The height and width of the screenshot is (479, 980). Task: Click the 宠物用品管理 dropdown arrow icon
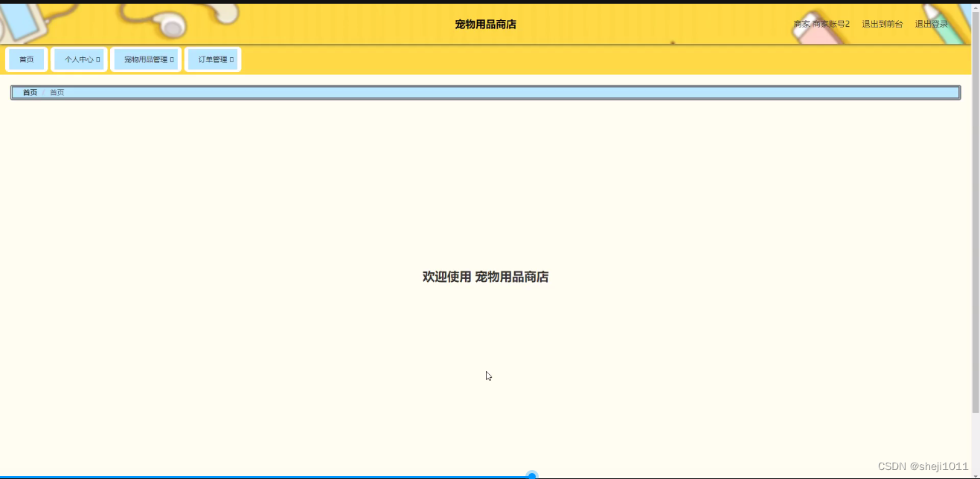(171, 59)
